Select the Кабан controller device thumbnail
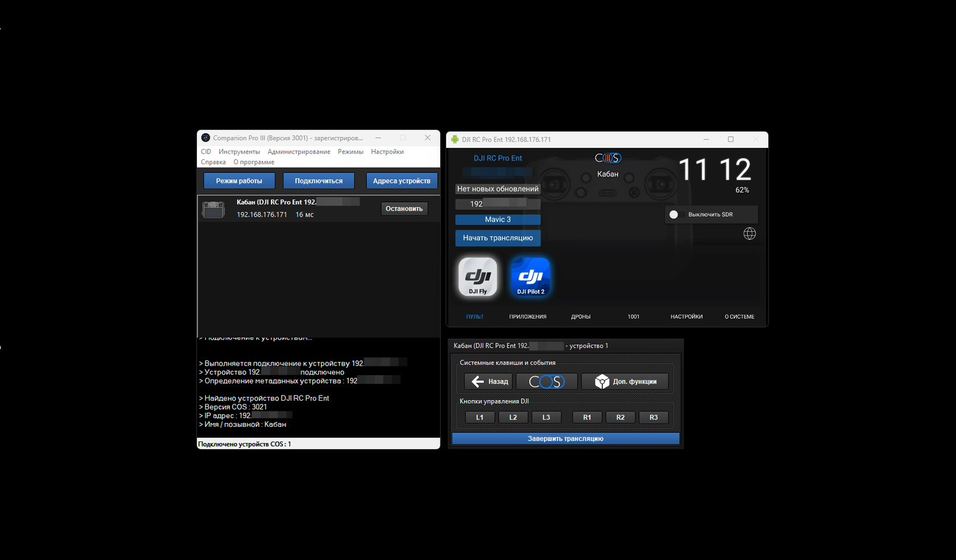Screen dimensions: 956x560 214,209
